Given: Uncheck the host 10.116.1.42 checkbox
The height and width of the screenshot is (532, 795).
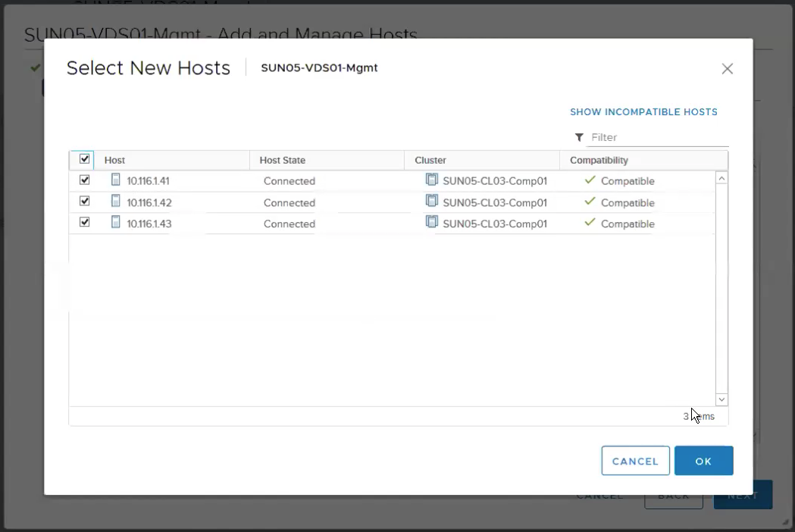Looking at the screenshot, I should click(x=85, y=202).
